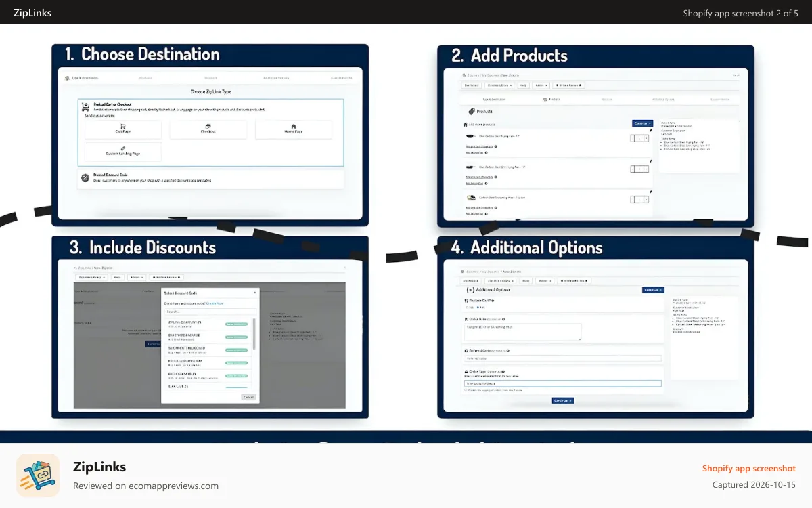The height and width of the screenshot is (508, 812).
Task: Click the discount code list scrollbar
Action: 254,334
